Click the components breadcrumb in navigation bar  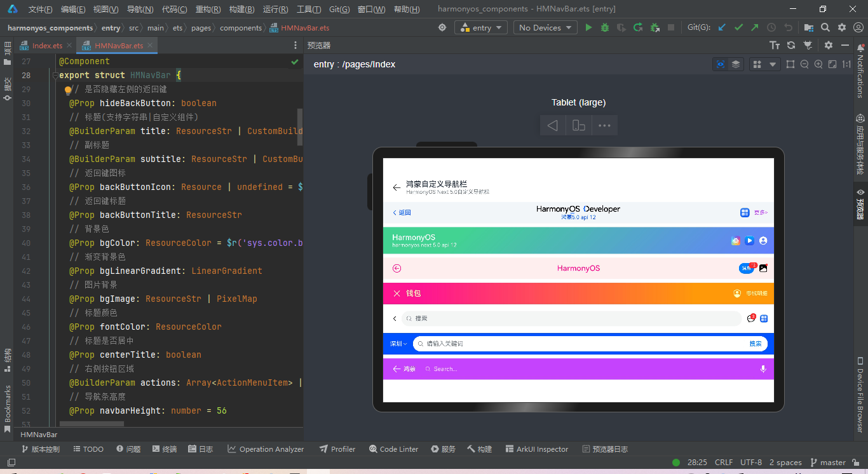coord(241,27)
